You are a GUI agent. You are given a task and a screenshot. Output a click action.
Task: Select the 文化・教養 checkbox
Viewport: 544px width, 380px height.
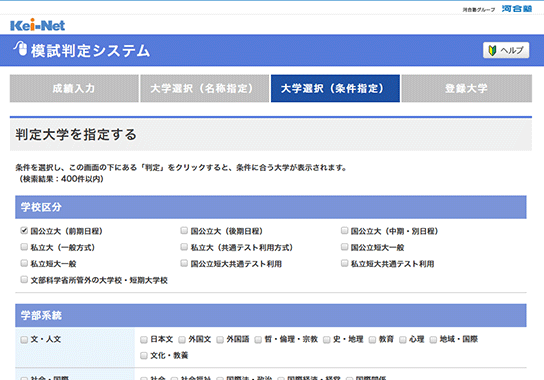pos(144,355)
